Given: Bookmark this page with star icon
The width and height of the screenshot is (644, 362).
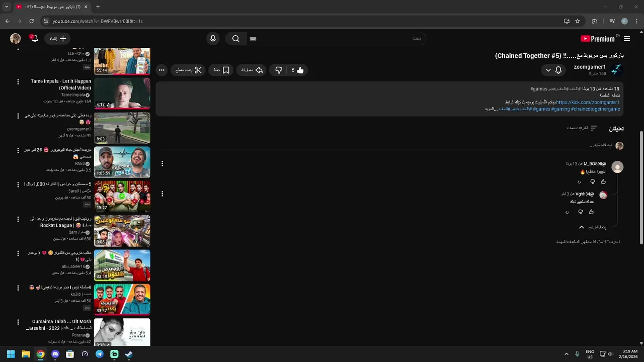Looking at the screenshot, I should [578, 21].
